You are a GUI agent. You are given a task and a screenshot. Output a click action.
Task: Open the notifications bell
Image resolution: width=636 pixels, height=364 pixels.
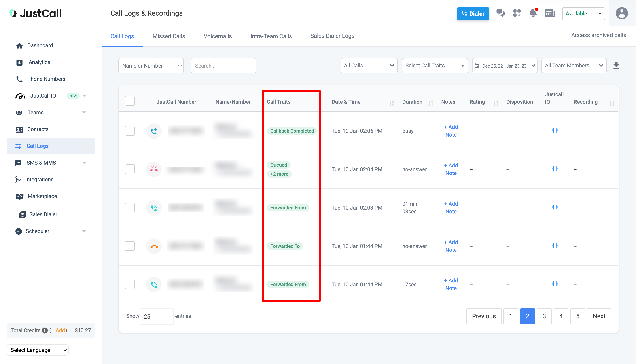[533, 13]
